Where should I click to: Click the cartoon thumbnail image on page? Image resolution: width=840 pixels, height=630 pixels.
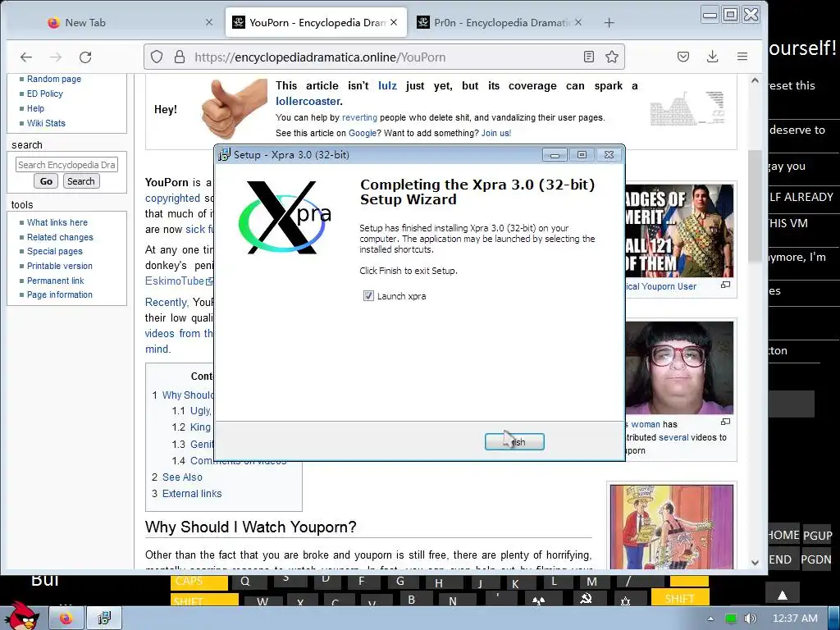671,527
